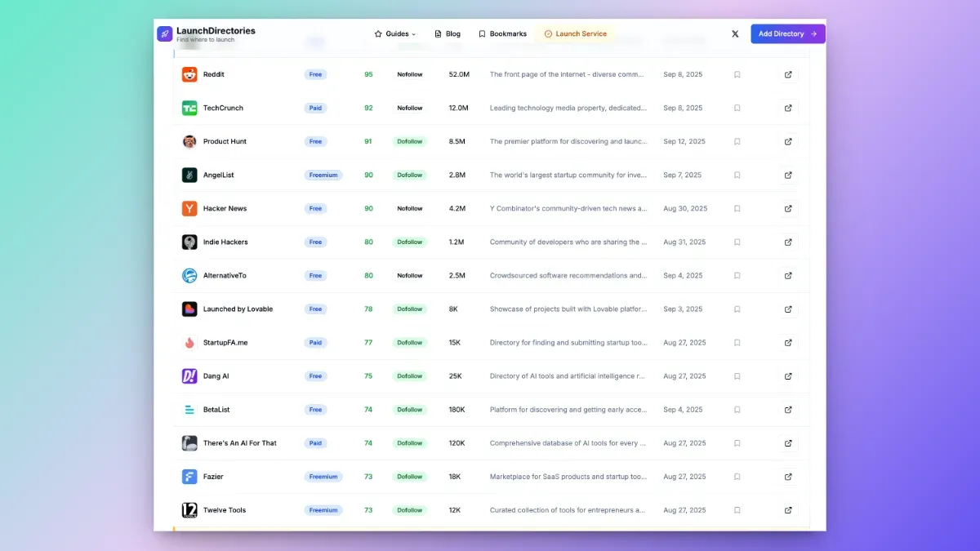Image resolution: width=980 pixels, height=551 pixels.
Task: Click the Indie Hackers logo icon
Action: click(189, 242)
